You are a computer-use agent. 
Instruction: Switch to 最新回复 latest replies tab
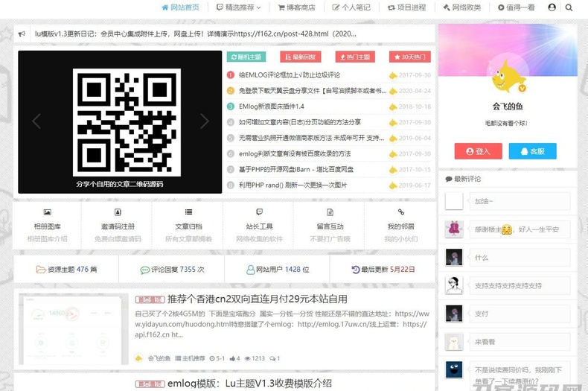300,57
